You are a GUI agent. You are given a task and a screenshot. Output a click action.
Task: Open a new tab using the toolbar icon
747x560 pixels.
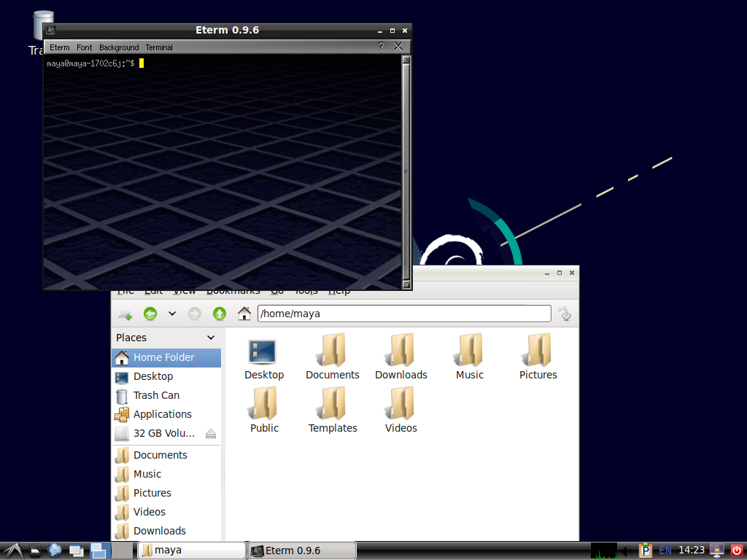click(x=125, y=314)
